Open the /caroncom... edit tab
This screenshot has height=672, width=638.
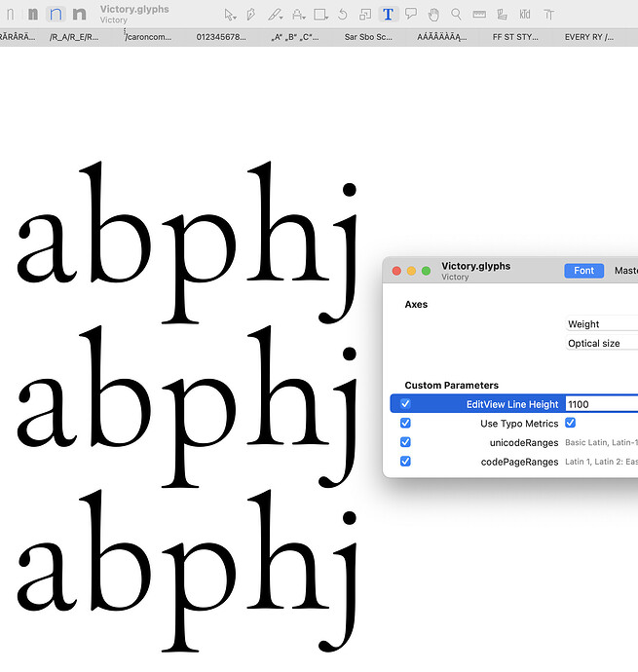[x=148, y=37]
